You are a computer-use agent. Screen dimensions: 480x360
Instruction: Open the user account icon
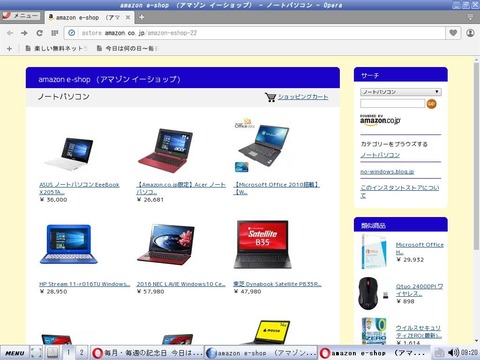click(470, 33)
